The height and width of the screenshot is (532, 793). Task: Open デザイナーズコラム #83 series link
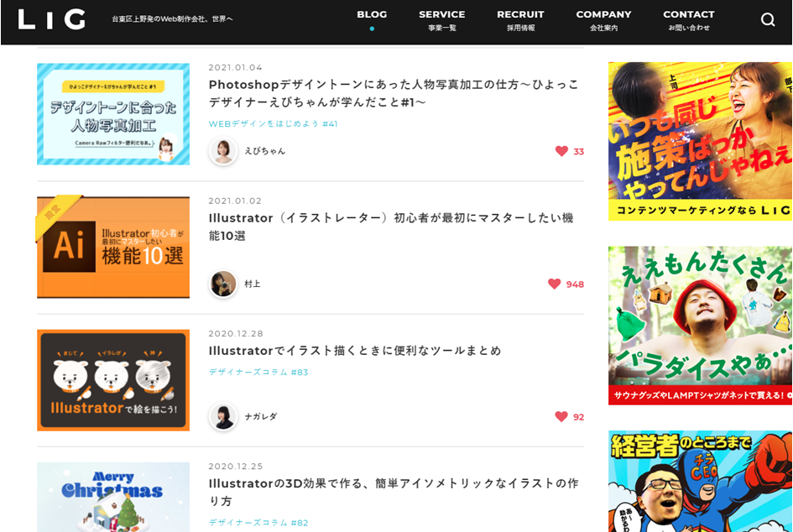[x=258, y=373]
